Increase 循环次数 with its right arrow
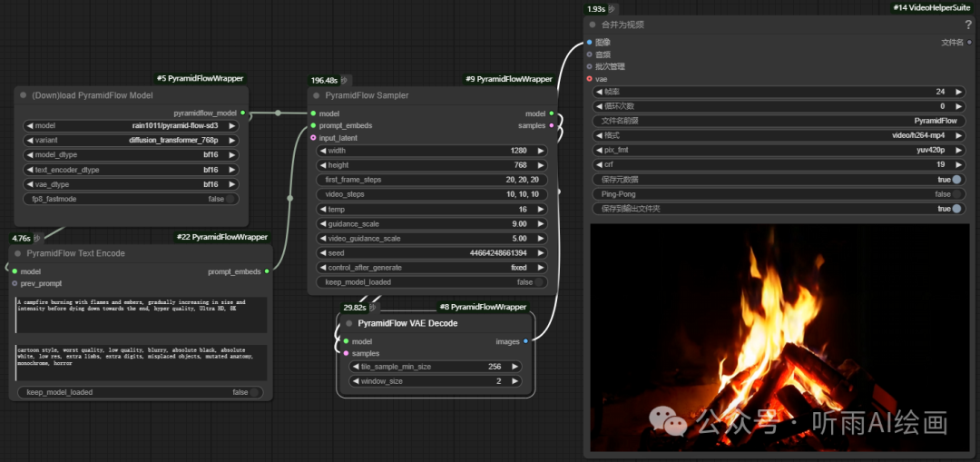This screenshot has height=462, width=980. pos(958,106)
